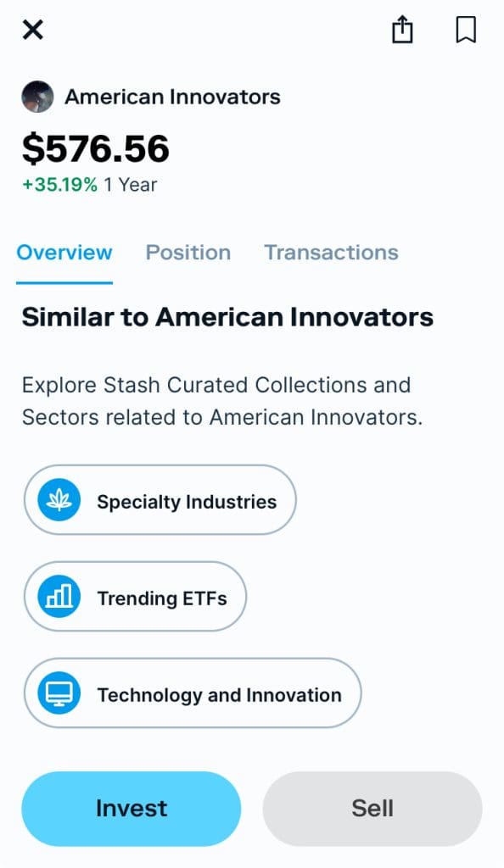
Task: Click the monitor icon on Technology and Innovation
Action: pos(59,693)
